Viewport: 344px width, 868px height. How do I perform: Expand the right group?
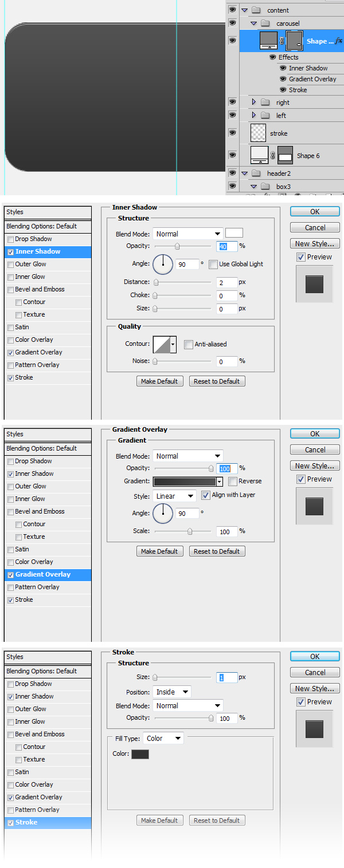253,102
